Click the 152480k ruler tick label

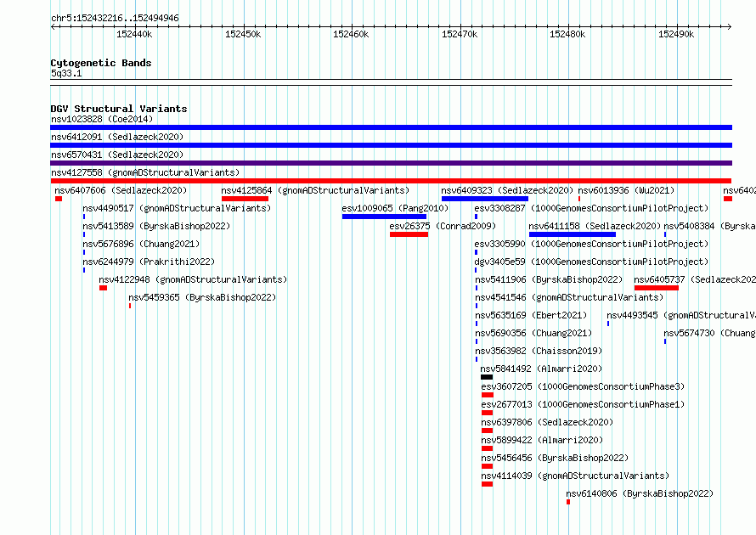(x=567, y=34)
